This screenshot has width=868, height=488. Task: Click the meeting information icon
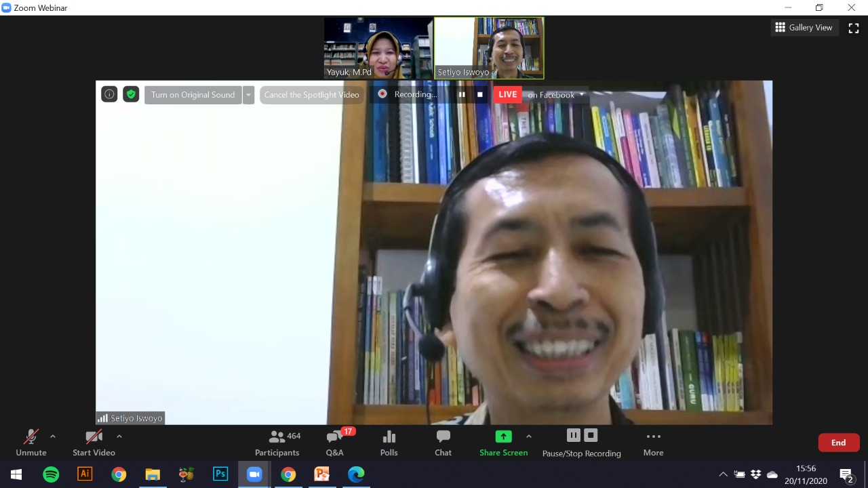(109, 94)
